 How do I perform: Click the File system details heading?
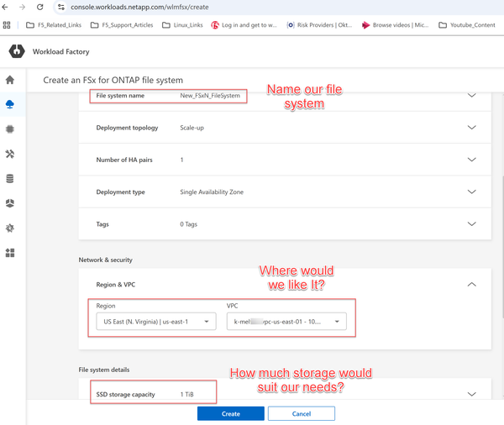pyautogui.click(x=104, y=370)
